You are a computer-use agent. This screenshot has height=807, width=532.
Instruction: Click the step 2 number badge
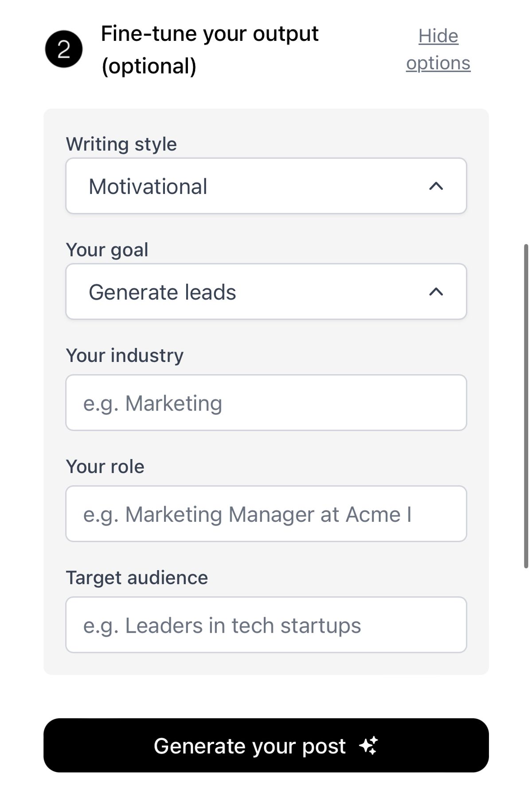[x=64, y=49]
